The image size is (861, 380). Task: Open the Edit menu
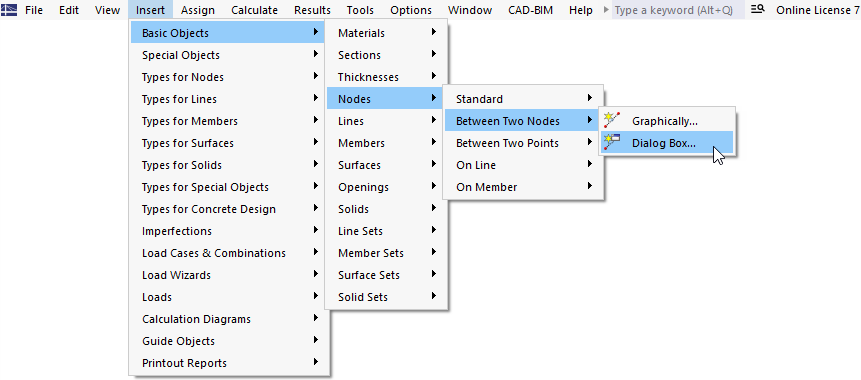click(x=69, y=10)
